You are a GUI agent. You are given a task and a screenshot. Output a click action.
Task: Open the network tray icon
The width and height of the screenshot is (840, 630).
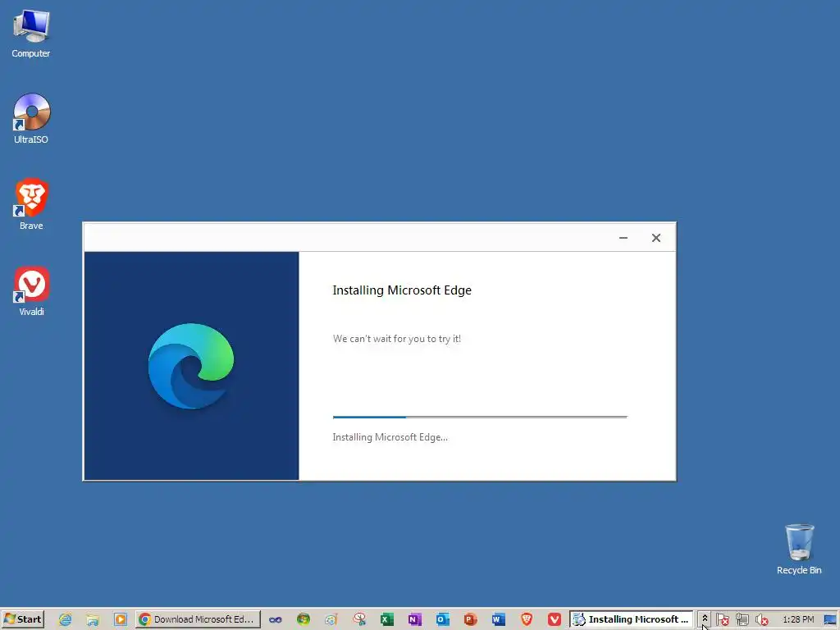tap(742, 620)
